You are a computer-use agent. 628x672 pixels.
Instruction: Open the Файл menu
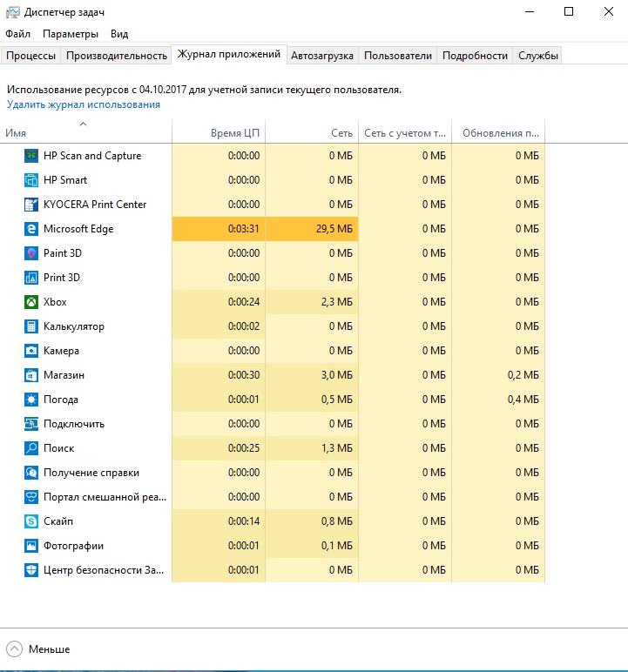tap(17, 34)
